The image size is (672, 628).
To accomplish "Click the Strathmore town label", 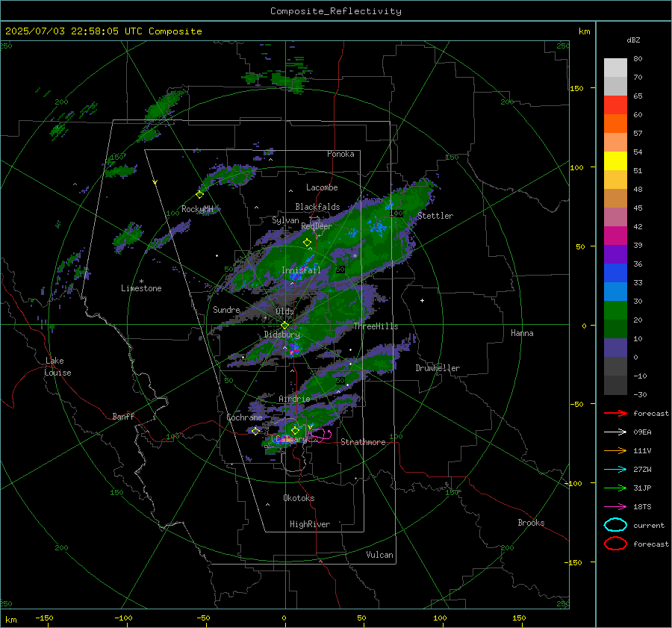I will pyautogui.click(x=363, y=442).
